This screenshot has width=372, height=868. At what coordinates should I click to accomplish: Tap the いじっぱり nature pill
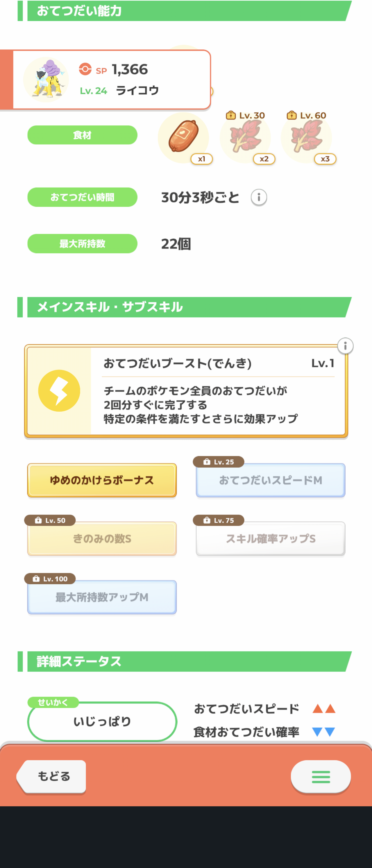tap(102, 721)
